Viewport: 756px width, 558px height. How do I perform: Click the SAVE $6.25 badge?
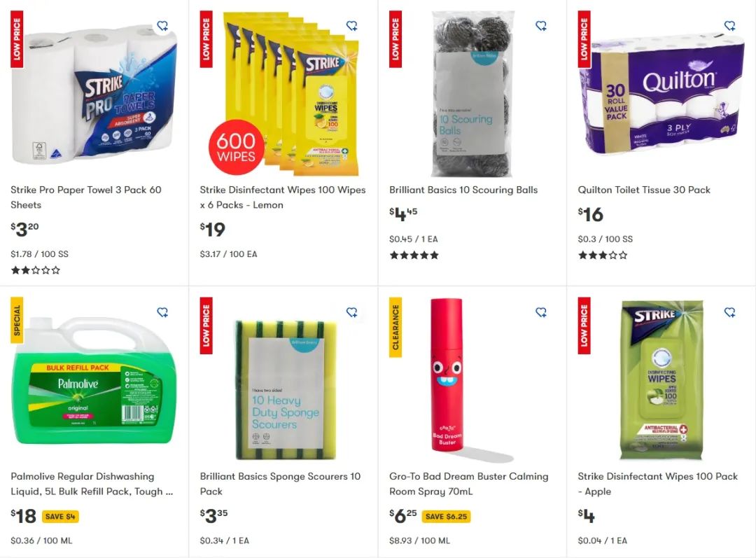(x=446, y=517)
